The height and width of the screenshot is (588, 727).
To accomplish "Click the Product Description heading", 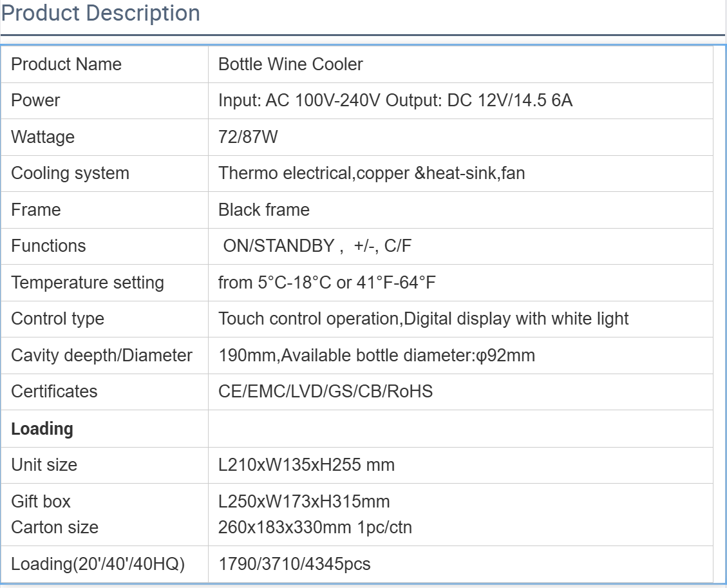I will [x=100, y=14].
